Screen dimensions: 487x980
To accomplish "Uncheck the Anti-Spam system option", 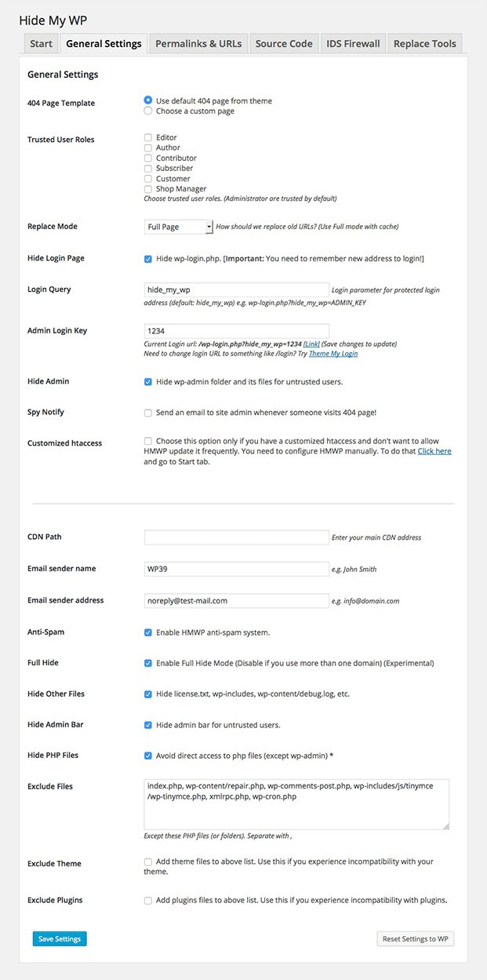I will point(147,632).
